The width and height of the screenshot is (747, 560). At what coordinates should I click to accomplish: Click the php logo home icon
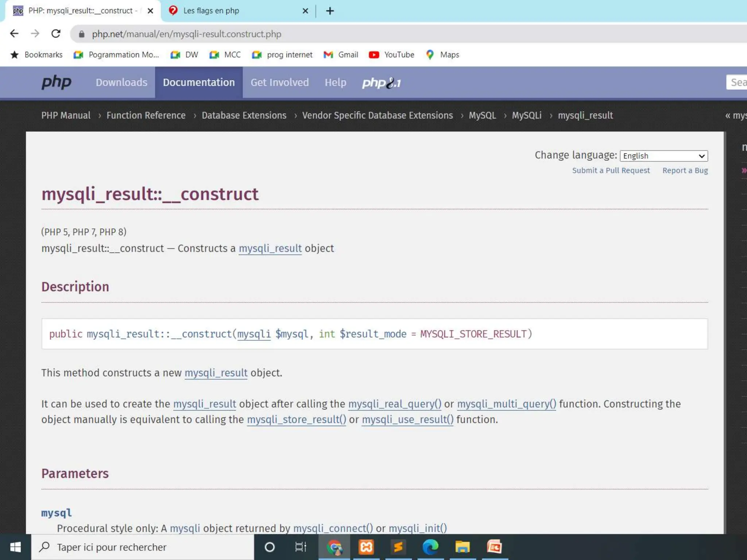pos(56,82)
